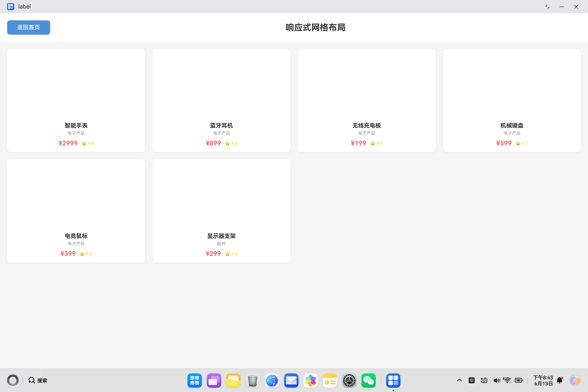Screen dimensions: 588x392
Task: Open the 蓝牙耳机 product card
Action: (x=222, y=100)
